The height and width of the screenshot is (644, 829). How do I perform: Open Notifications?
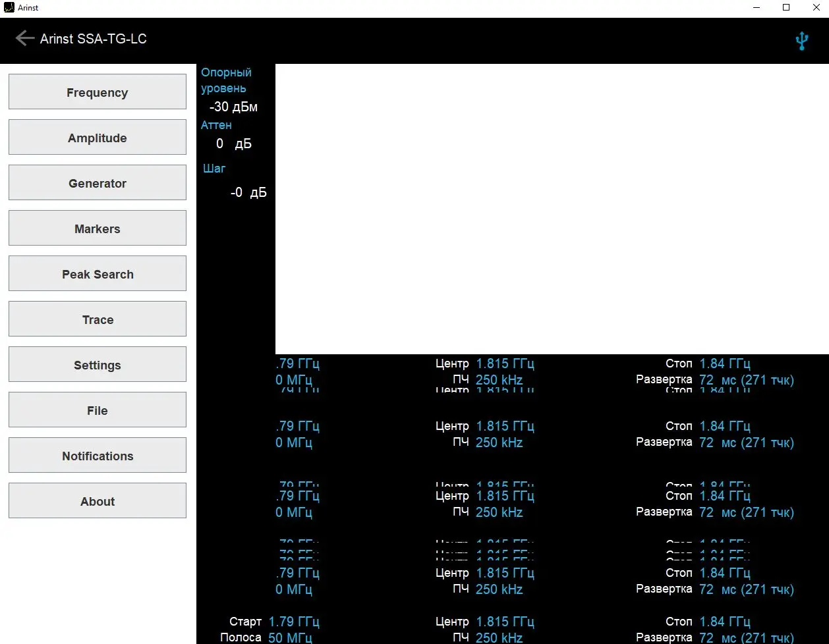pos(98,455)
